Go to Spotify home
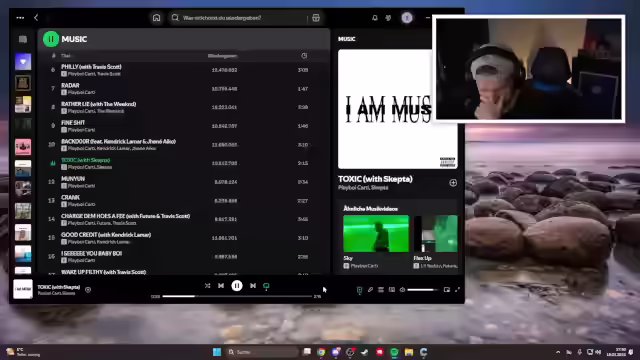The height and width of the screenshot is (360, 640). click(156, 18)
